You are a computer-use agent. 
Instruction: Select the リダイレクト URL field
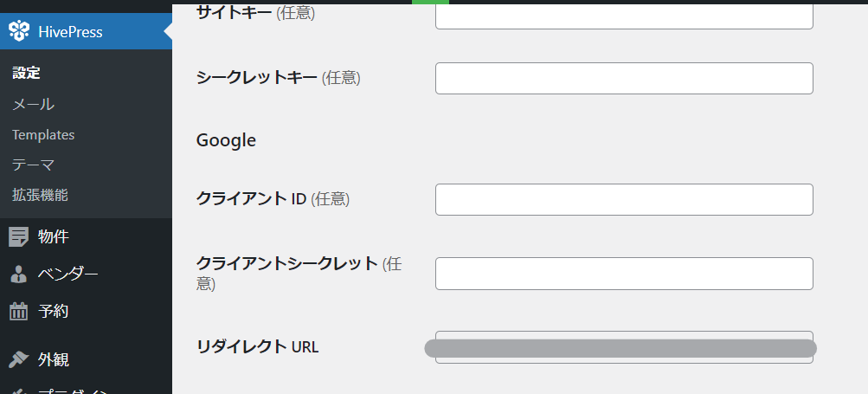point(624,347)
